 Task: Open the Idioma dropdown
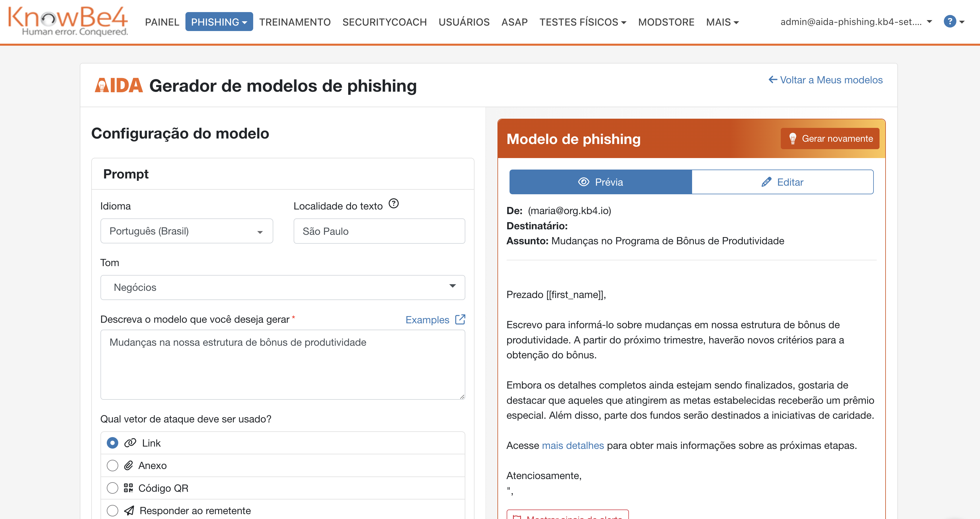click(186, 231)
